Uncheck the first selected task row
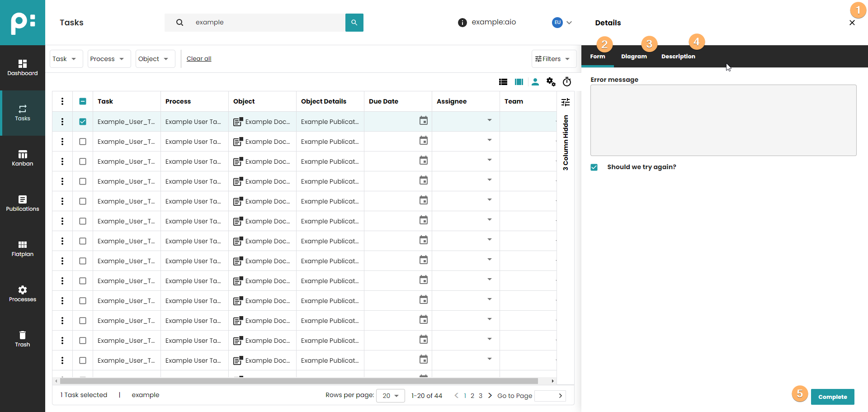This screenshot has width=868, height=412. pyautogui.click(x=83, y=122)
